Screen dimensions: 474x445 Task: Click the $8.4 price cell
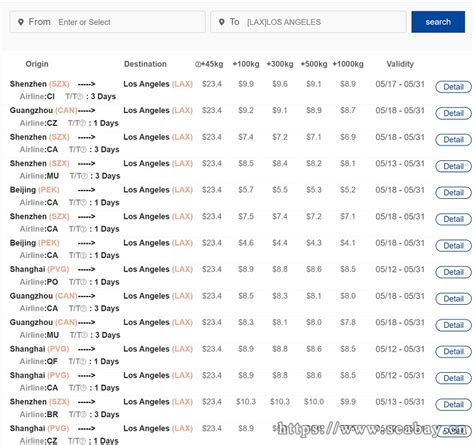[280, 163]
